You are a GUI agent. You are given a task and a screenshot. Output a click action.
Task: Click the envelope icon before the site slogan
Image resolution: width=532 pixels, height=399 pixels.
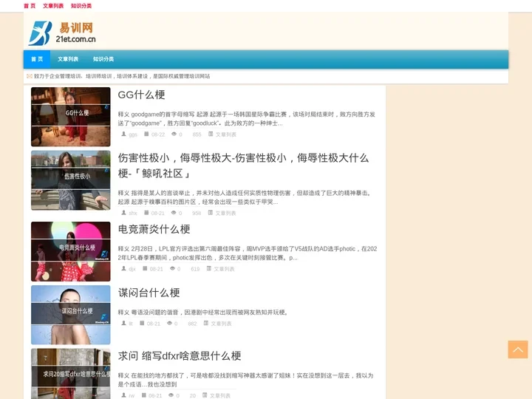click(x=30, y=76)
